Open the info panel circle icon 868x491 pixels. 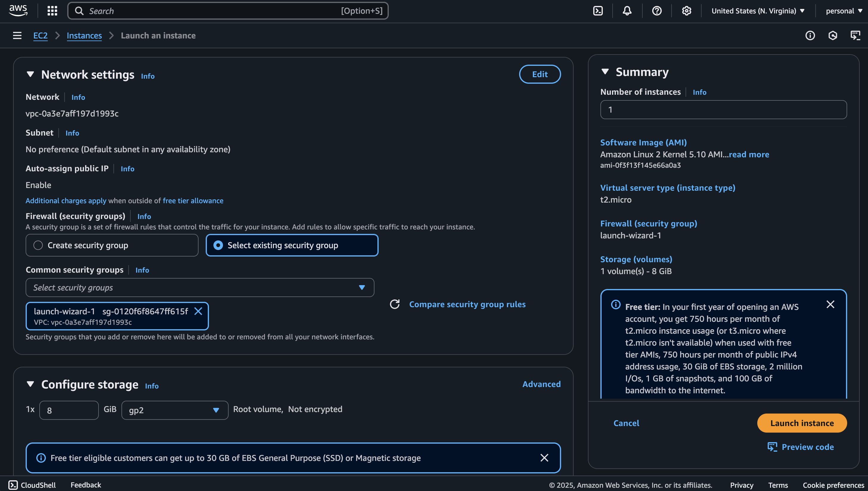click(810, 35)
